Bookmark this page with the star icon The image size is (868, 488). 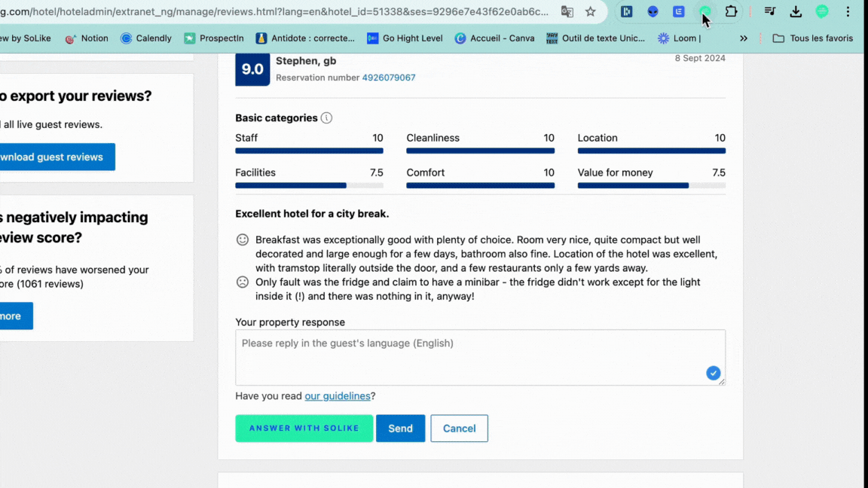pyautogui.click(x=591, y=12)
